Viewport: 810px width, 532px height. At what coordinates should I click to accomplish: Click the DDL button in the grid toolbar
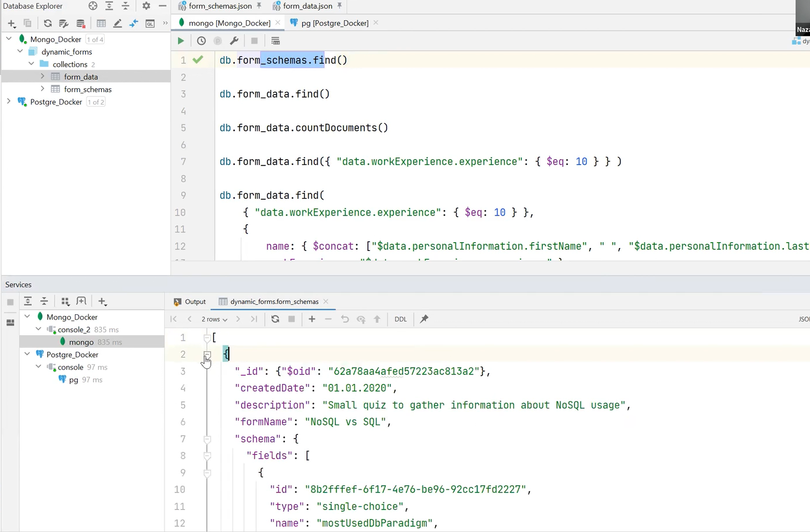tap(400, 319)
